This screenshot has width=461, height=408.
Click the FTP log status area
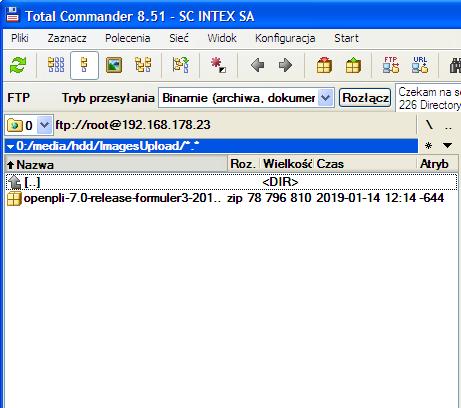point(429,98)
